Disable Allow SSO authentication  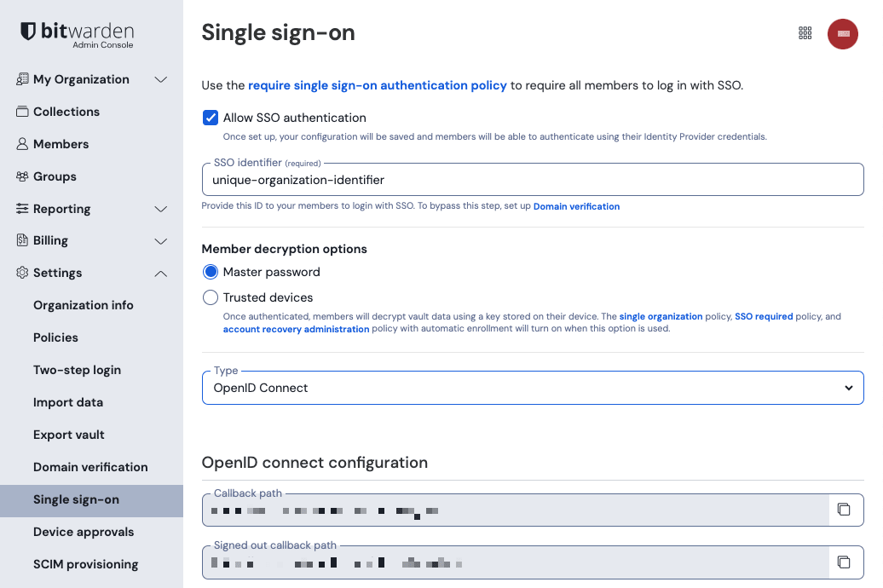click(210, 118)
